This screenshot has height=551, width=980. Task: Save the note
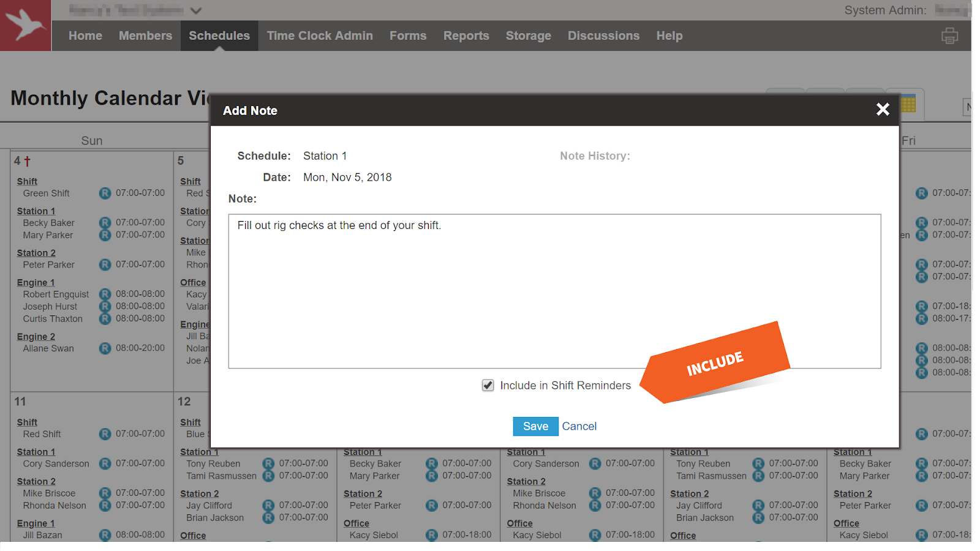tap(535, 426)
